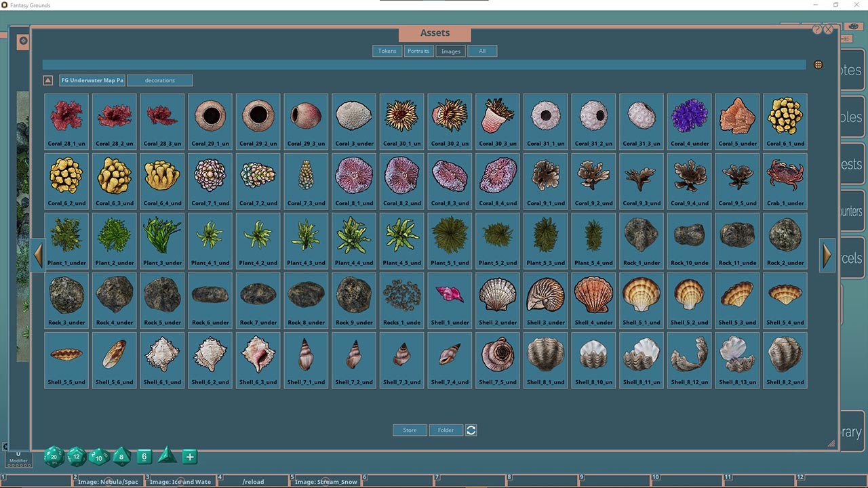This screenshot has width=868, height=488.
Task: Toggle the All assets filter
Action: coord(482,51)
